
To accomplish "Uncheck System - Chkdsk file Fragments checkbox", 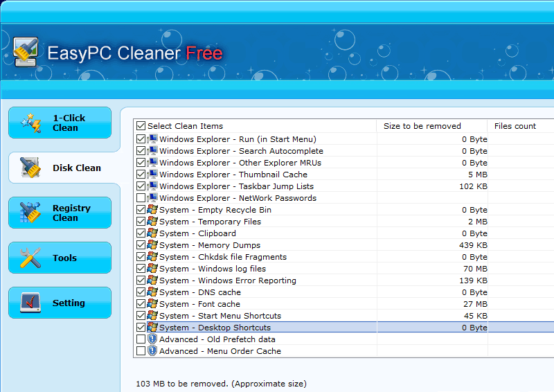I will click(x=141, y=257).
